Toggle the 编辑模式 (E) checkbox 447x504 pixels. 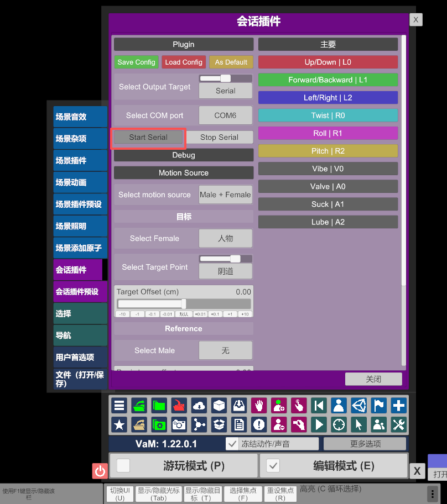[273, 465]
